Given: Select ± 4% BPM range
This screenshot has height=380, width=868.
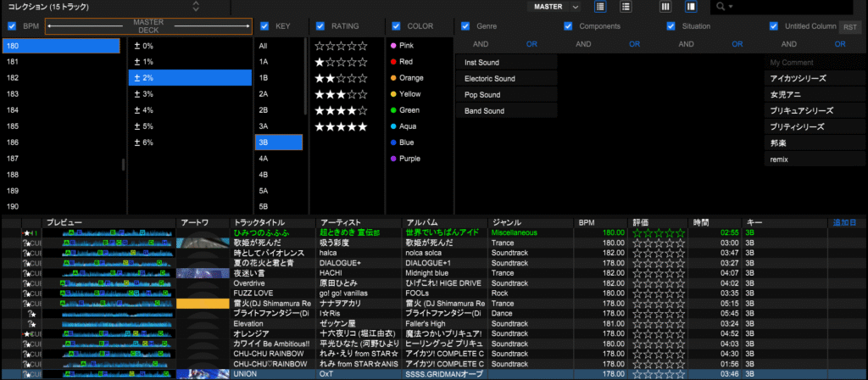Looking at the screenshot, I should pos(191,110).
